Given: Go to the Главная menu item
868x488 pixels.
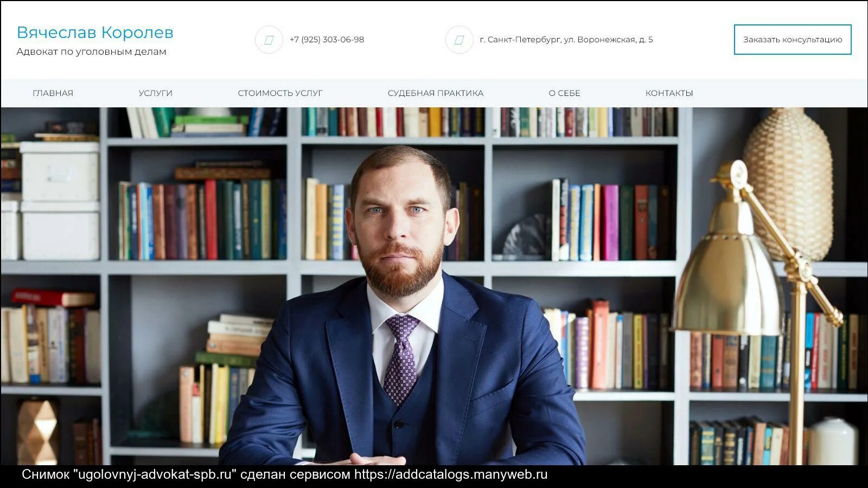Looking at the screenshot, I should pyautogui.click(x=53, y=93).
